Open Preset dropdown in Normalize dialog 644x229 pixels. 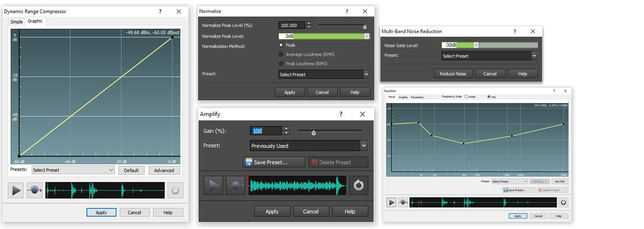click(324, 75)
